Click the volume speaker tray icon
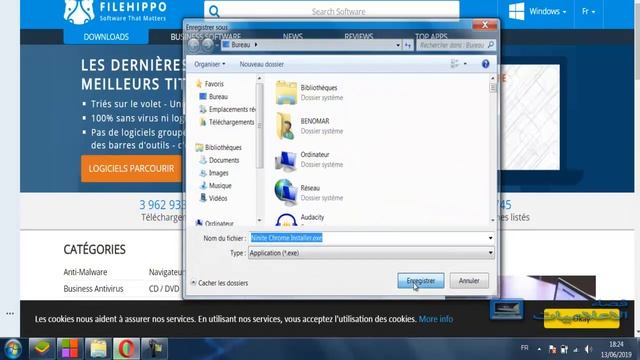Screen dimensions: 640x360 (x=588, y=349)
